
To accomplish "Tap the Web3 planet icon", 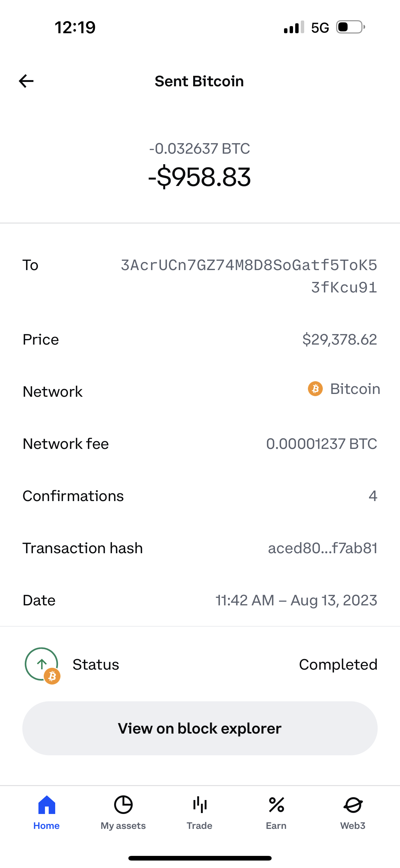I will (353, 805).
